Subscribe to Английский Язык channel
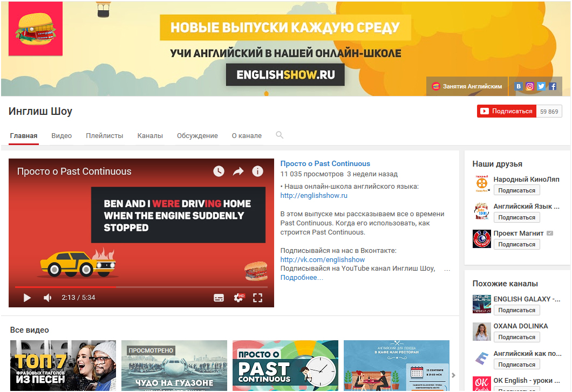This screenshot has width=572, height=392. click(516, 217)
